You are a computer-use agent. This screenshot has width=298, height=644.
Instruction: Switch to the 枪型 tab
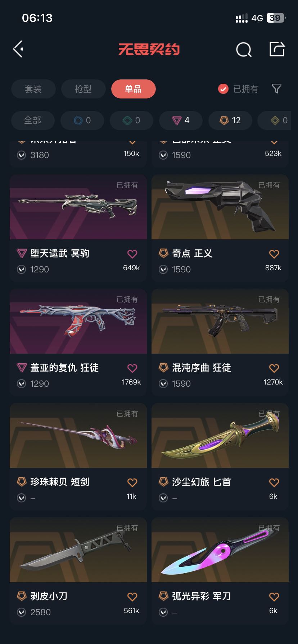[x=83, y=89]
